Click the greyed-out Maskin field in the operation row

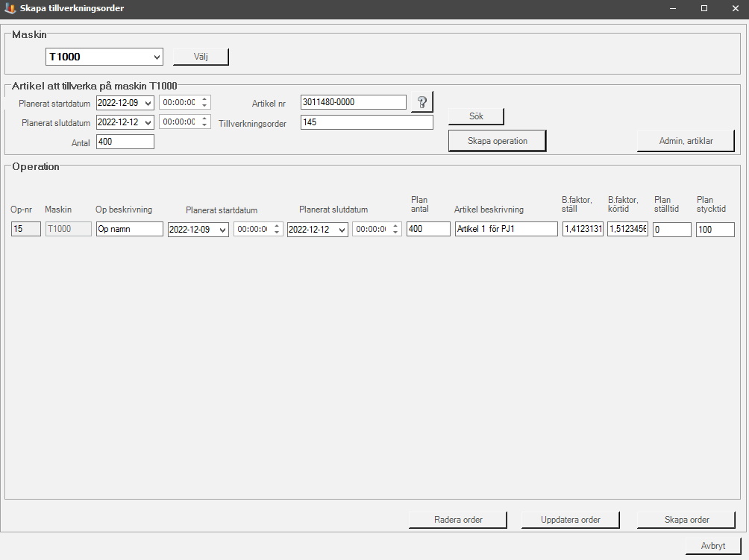point(69,229)
